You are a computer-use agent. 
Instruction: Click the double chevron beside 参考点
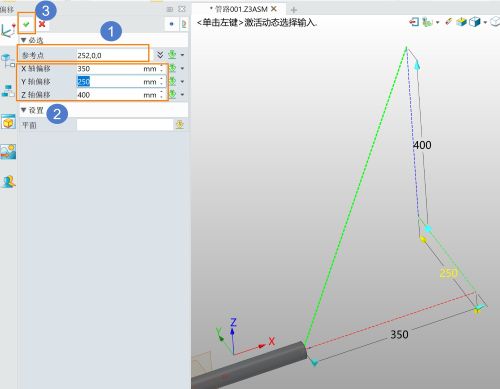(x=160, y=55)
